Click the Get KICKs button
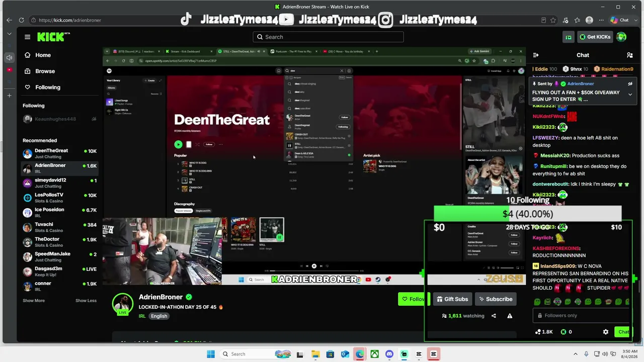 595,37
